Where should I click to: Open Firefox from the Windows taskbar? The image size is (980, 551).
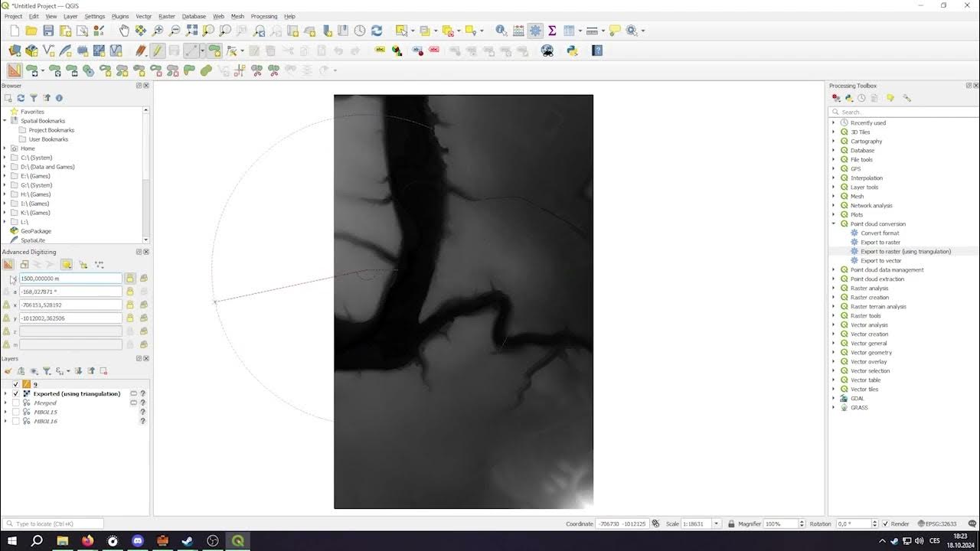tap(87, 541)
